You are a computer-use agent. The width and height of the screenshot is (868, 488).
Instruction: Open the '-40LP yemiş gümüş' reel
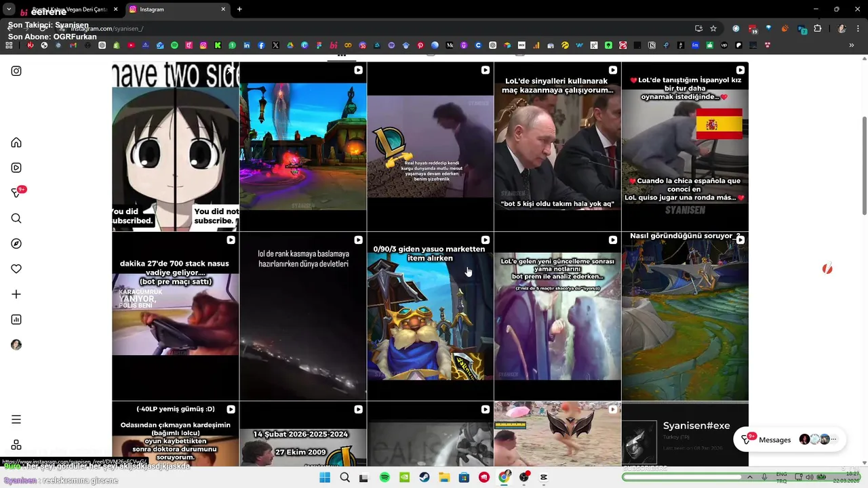click(175, 434)
